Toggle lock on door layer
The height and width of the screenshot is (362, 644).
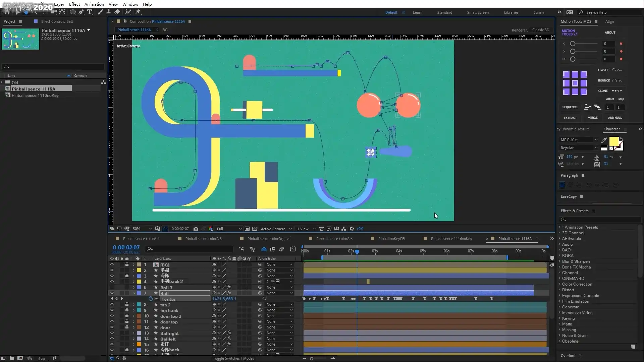[127, 327]
